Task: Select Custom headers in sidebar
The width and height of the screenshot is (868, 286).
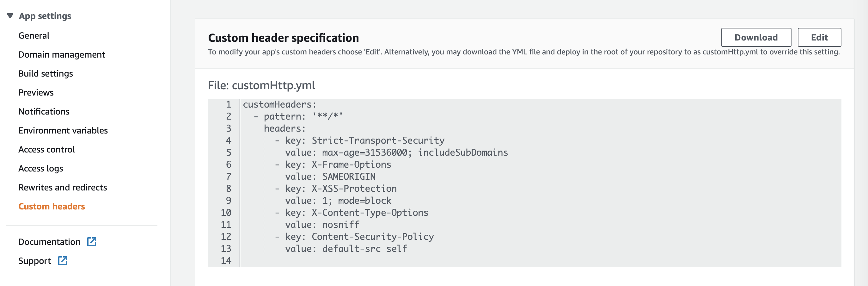Action: (x=52, y=206)
